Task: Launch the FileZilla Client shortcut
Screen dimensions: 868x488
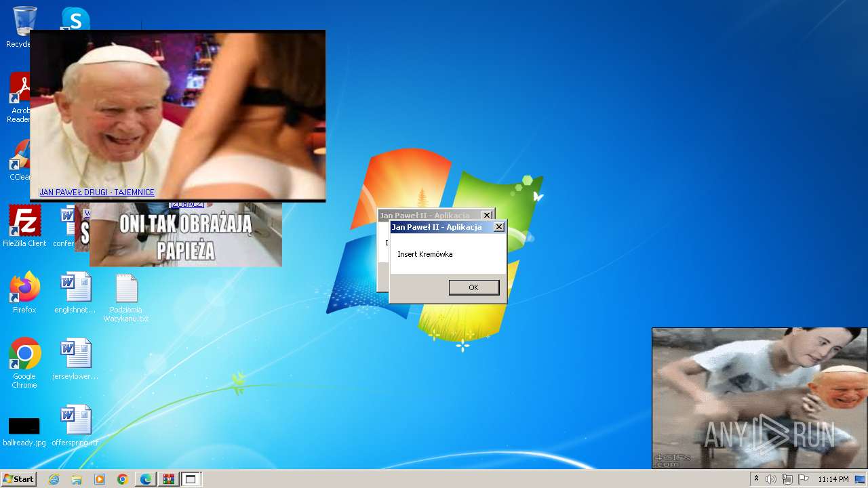Action: [x=24, y=226]
